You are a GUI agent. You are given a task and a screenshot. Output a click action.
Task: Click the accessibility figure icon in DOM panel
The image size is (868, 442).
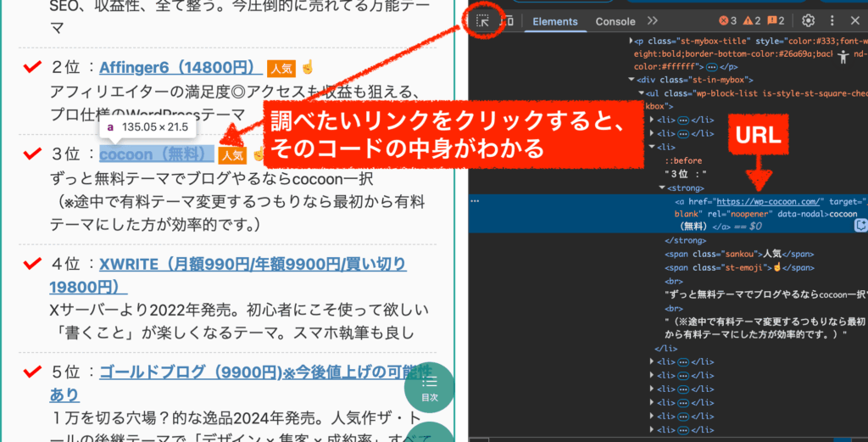(x=843, y=57)
